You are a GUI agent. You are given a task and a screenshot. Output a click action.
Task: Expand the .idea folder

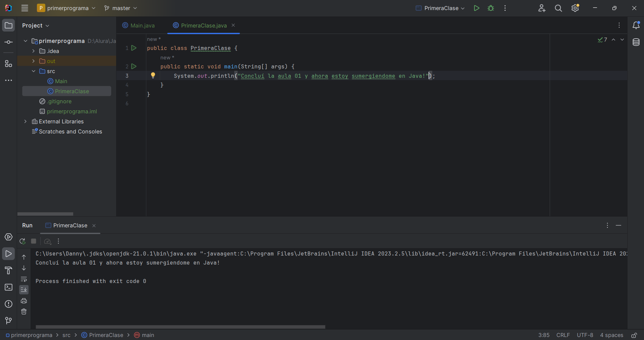(x=34, y=51)
